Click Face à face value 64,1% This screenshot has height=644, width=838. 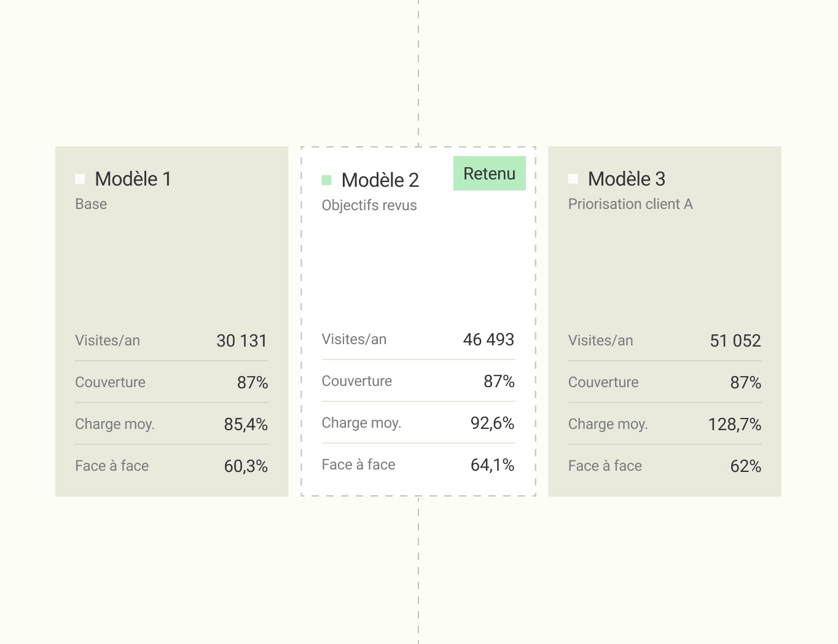click(493, 465)
